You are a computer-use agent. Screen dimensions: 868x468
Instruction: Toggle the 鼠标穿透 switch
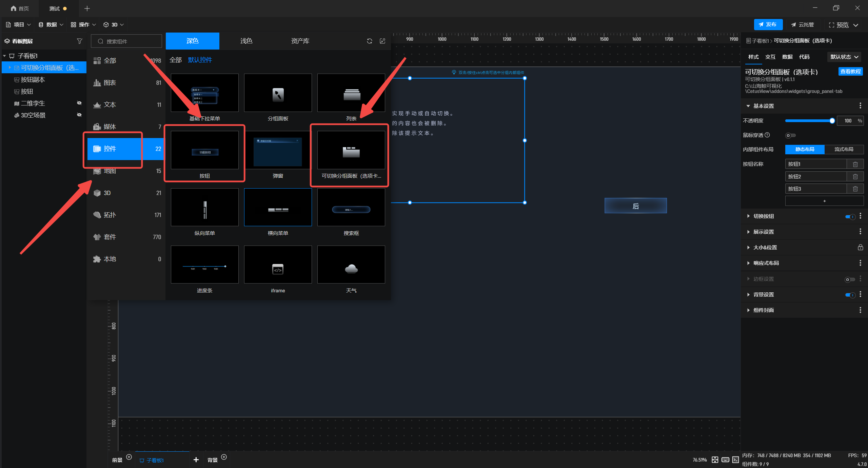(x=790, y=135)
